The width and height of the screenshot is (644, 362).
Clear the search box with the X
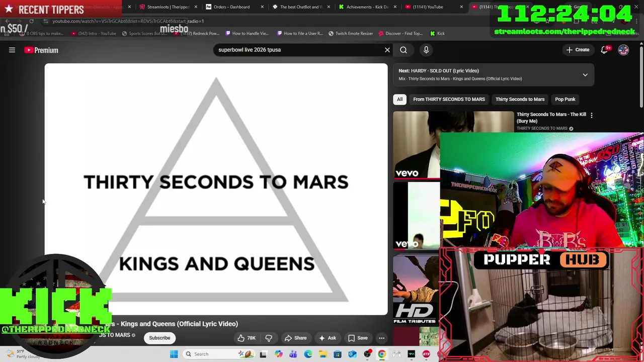[x=387, y=50]
